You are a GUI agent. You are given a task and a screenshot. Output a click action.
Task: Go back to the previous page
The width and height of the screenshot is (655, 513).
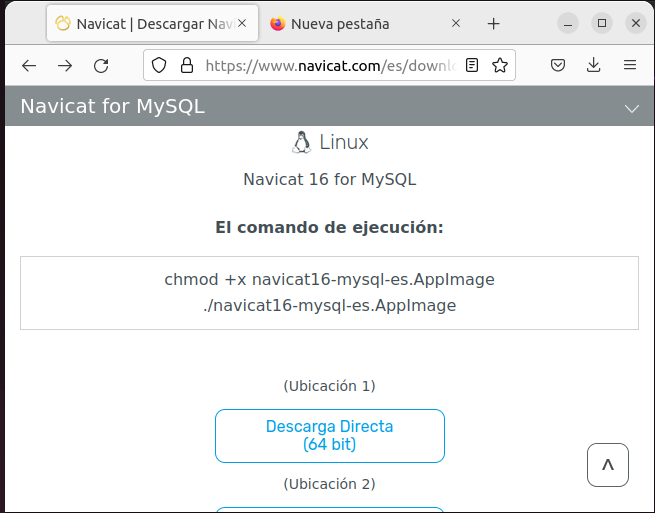(29, 65)
